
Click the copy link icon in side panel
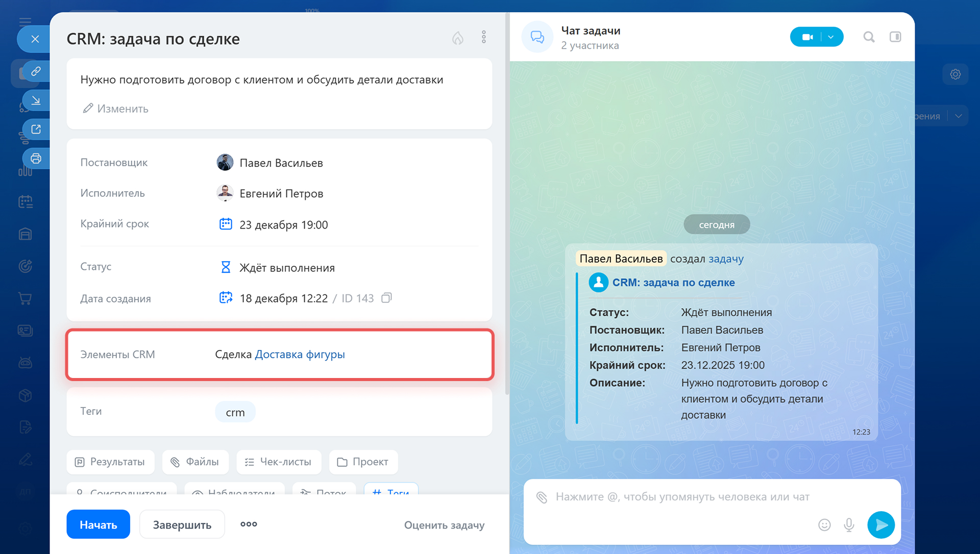[36, 71]
